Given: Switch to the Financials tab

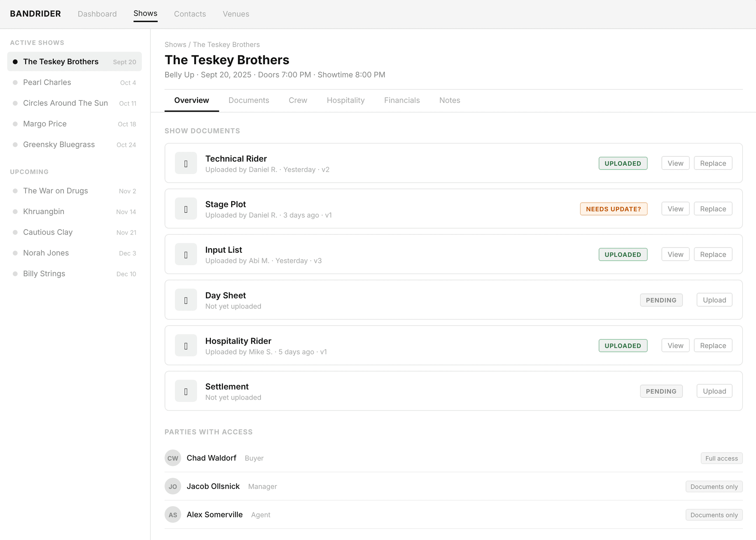Looking at the screenshot, I should coord(402,100).
